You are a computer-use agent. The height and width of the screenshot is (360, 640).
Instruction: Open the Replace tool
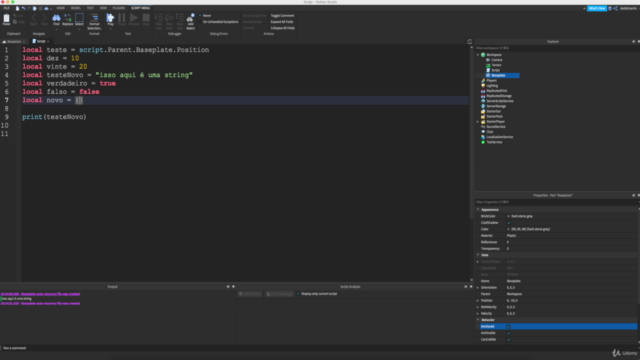(x=68, y=19)
